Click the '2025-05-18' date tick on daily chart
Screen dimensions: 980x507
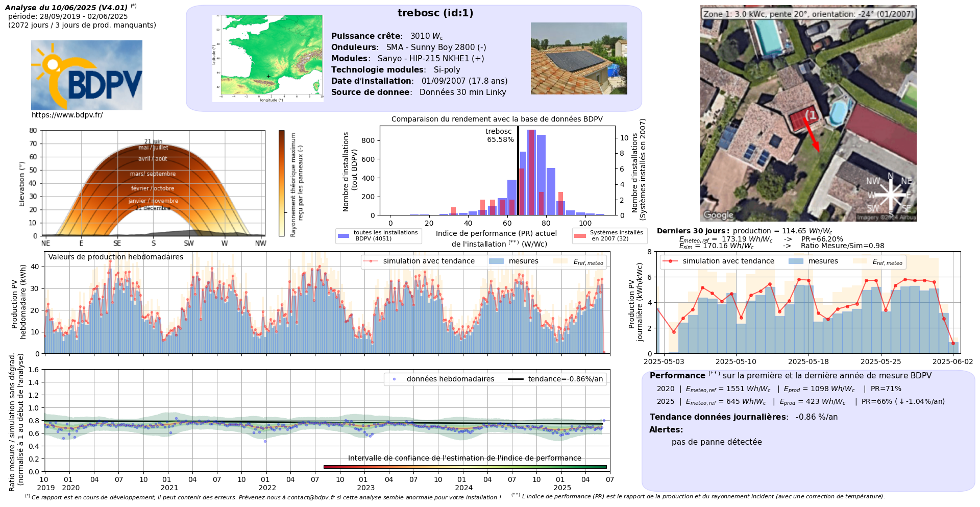point(808,361)
